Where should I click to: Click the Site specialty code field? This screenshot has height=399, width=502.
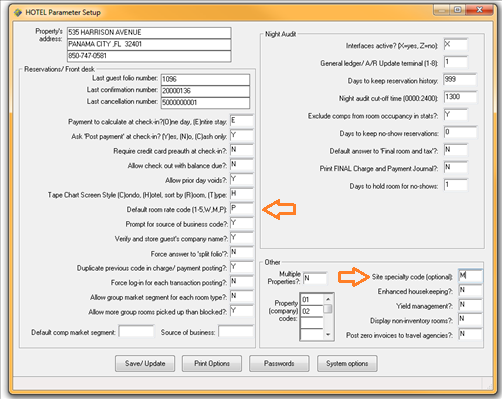tap(470, 276)
